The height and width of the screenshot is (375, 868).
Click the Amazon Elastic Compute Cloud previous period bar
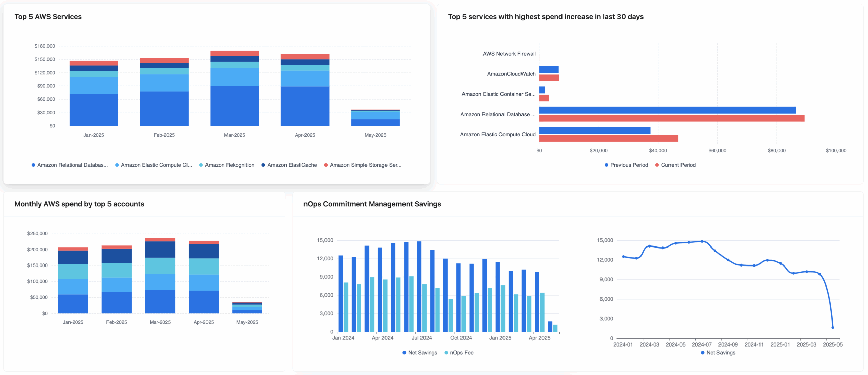(595, 131)
